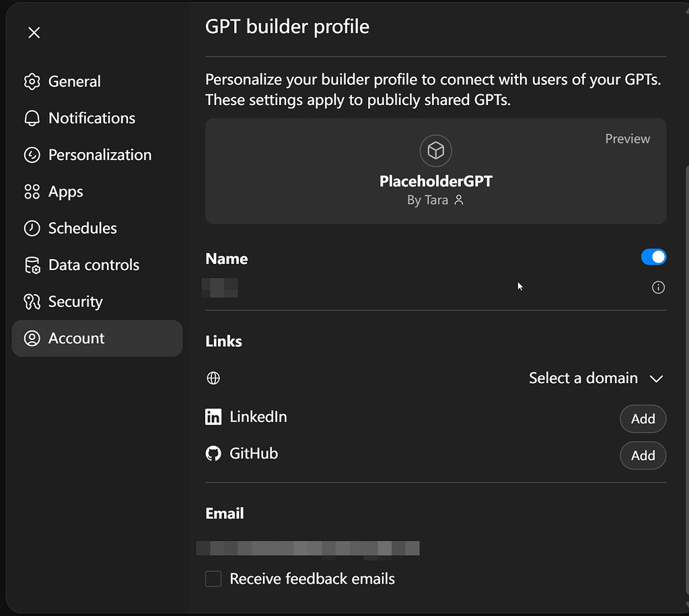689x616 pixels.
Task: Click the bell icon for Notifications
Action: 32,118
